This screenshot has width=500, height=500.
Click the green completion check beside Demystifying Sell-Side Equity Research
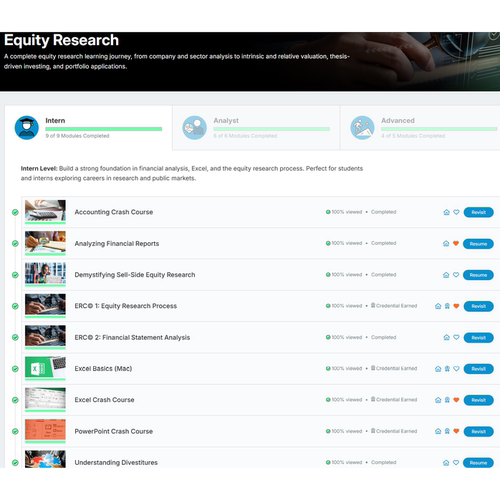[15, 275]
